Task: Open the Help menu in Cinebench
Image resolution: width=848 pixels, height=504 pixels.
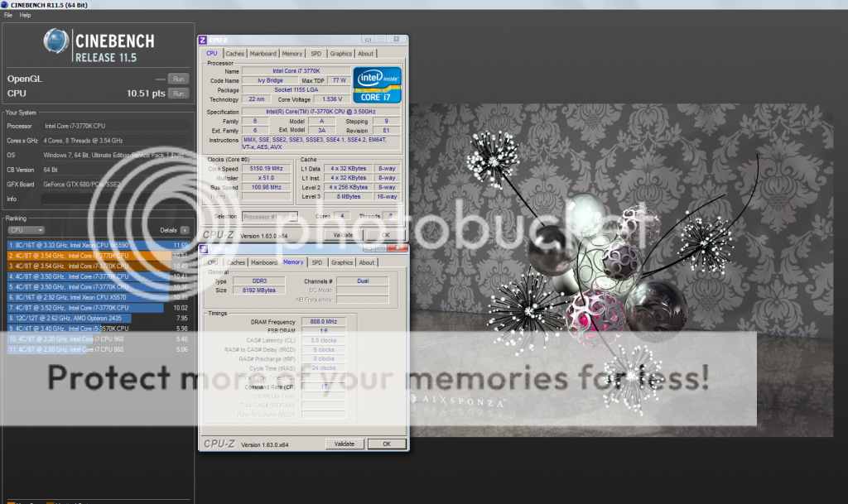Action: [25, 15]
